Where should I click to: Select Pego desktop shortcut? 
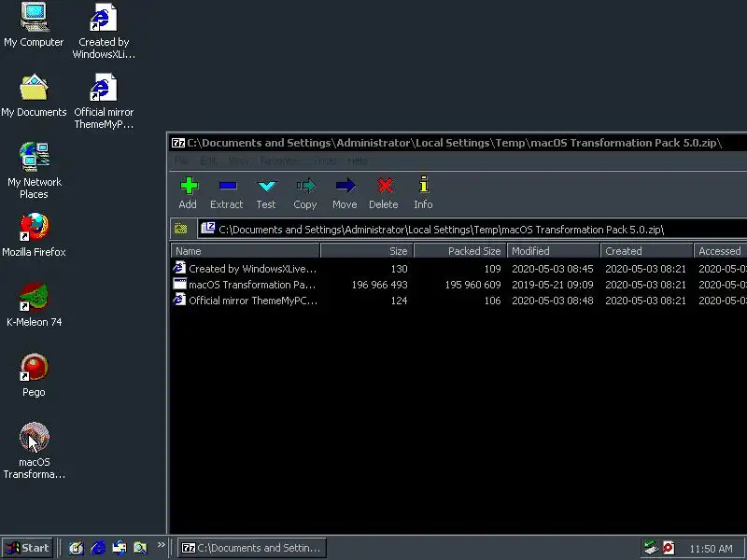[34, 375]
